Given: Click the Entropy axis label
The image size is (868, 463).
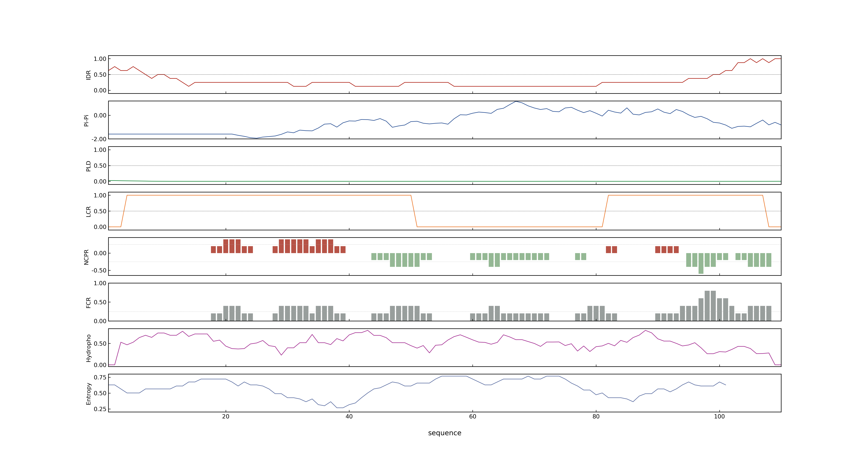Looking at the screenshot, I should [88, 394].
